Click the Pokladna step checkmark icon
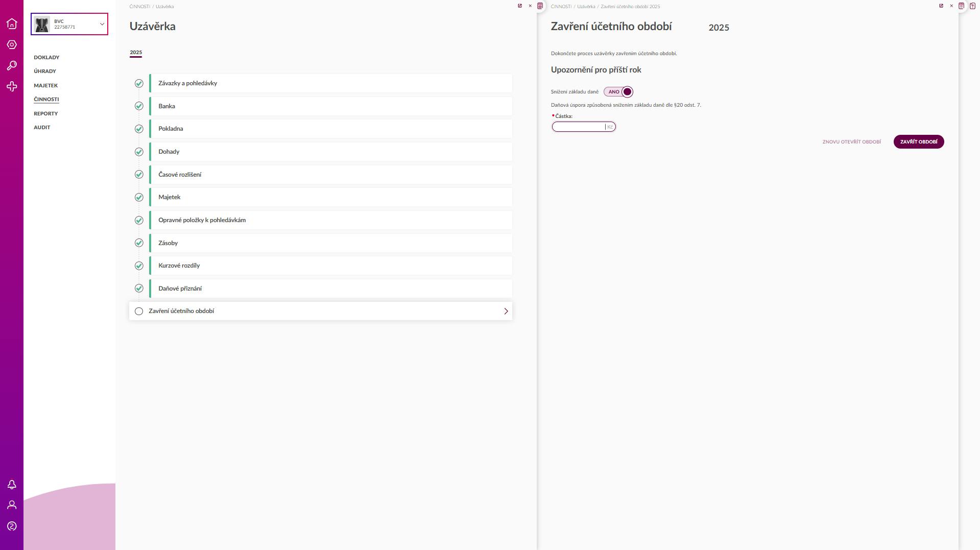This screenshot has width=980, height=550. [139, 129]
